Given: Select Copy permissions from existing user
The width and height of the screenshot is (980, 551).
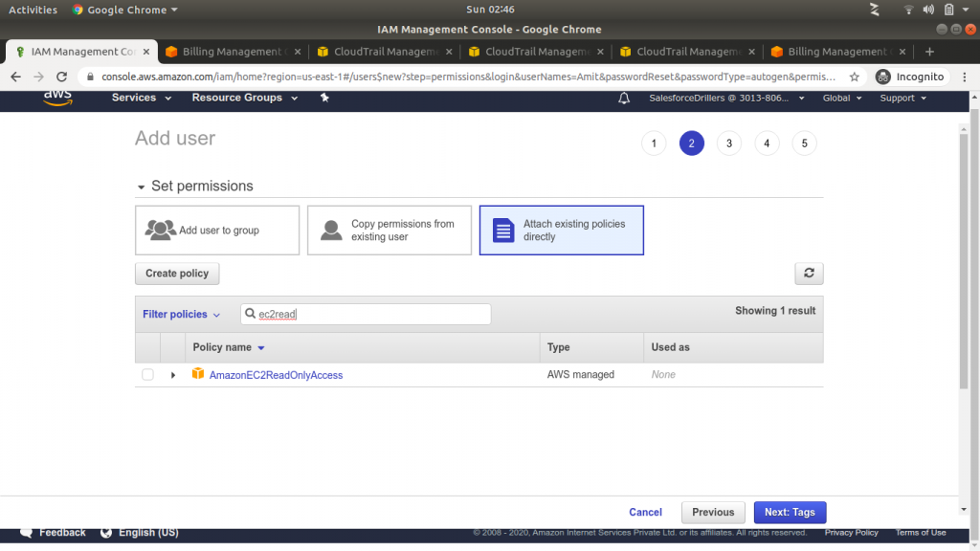Looking at the screenshot, I should tap(390, 230).
